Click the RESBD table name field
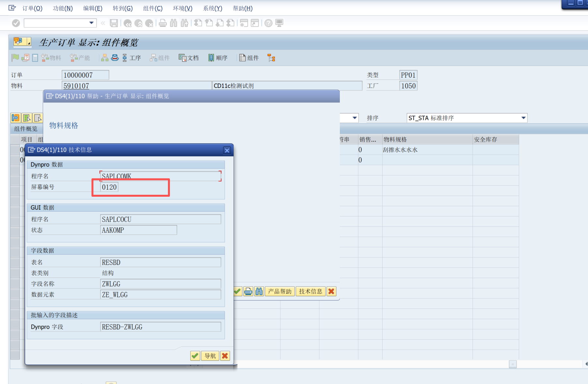Image resolution: width=588 pixels, height=384 pixels. 160,262
